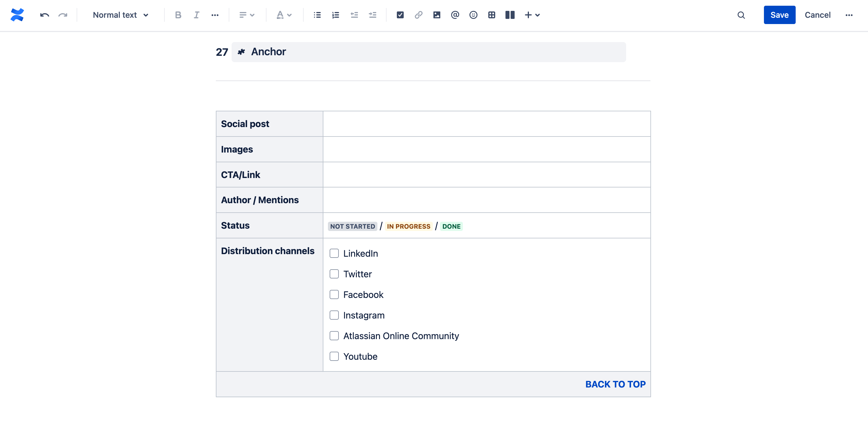The width and height of the screenshot is (868, 447).
Task: Check the Instagram checkbox
Action: coord(334,315)
